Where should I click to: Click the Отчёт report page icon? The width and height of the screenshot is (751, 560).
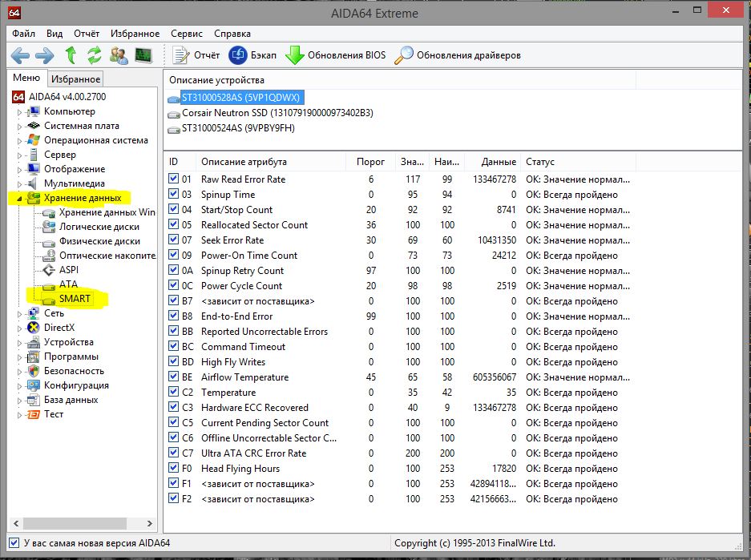point(180,55)
